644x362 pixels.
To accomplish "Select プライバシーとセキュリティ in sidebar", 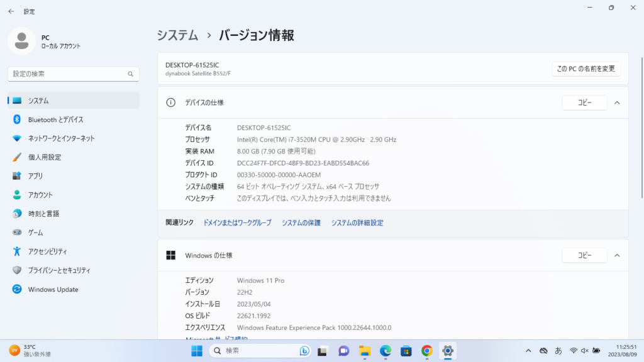I will tap(59, 270).
